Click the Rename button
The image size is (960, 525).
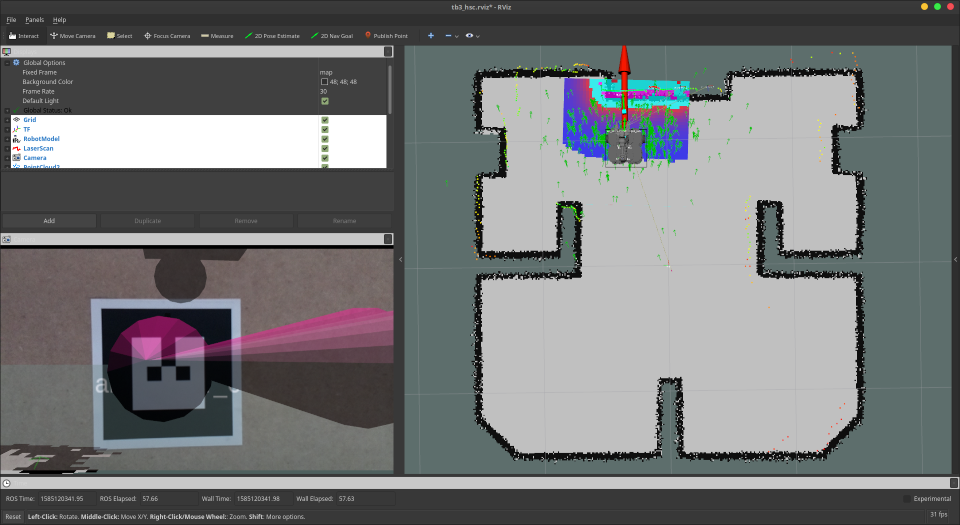[344, 220]
